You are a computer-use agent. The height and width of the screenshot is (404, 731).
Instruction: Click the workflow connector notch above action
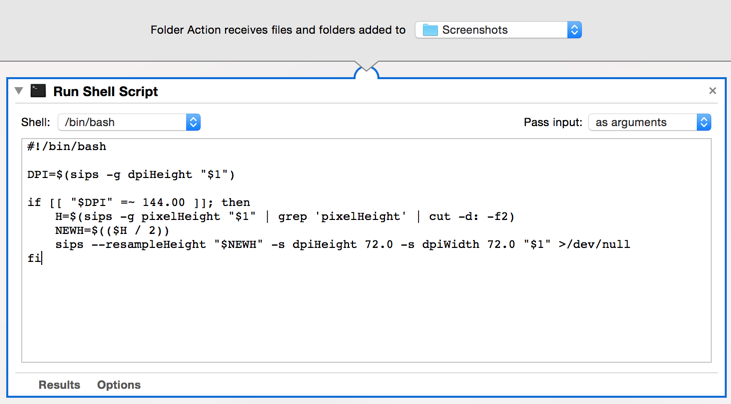point(366,69)
